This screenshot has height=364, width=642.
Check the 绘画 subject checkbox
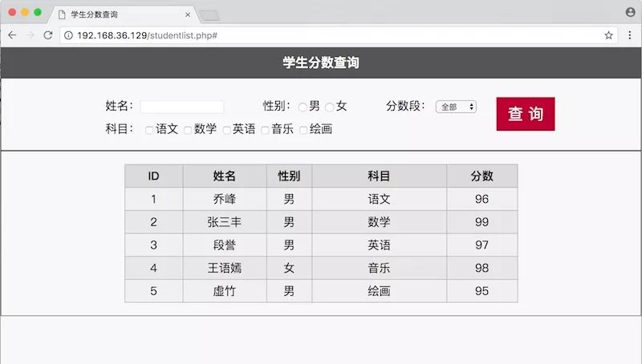pyautogui.click(x=303, y=130)
